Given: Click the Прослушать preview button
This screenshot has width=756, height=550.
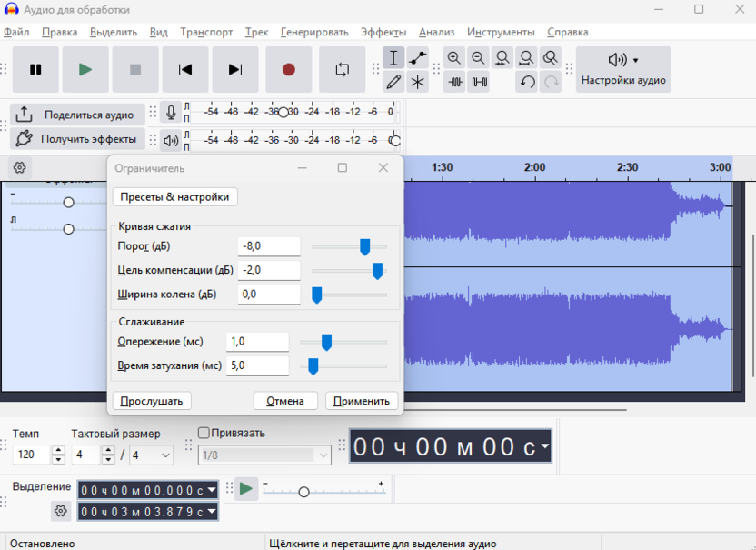Looking at the screenshot, I should point(152,401).
